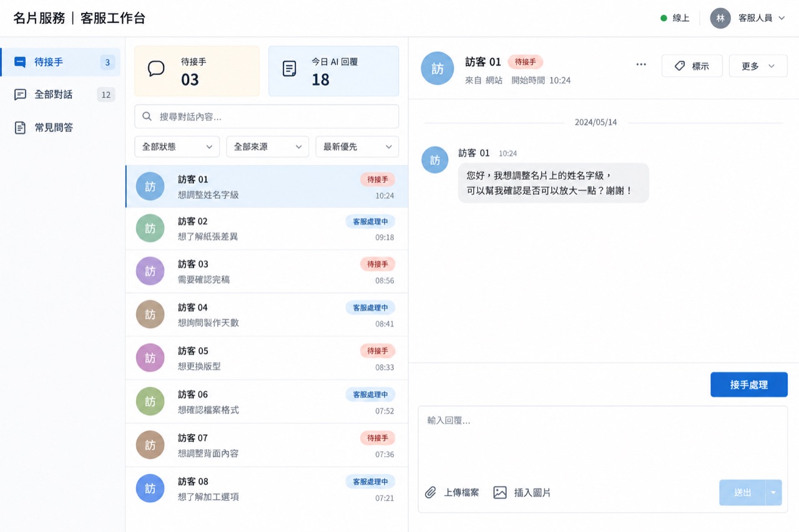Click 訪客 05 avatar in conversation list
The width and height of the screenshot is (799, 532).
coord(150,358)
